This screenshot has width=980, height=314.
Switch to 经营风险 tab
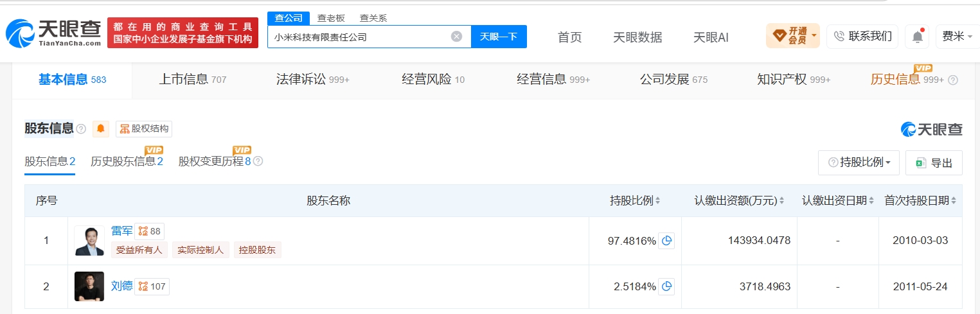[x=433, y=80]
